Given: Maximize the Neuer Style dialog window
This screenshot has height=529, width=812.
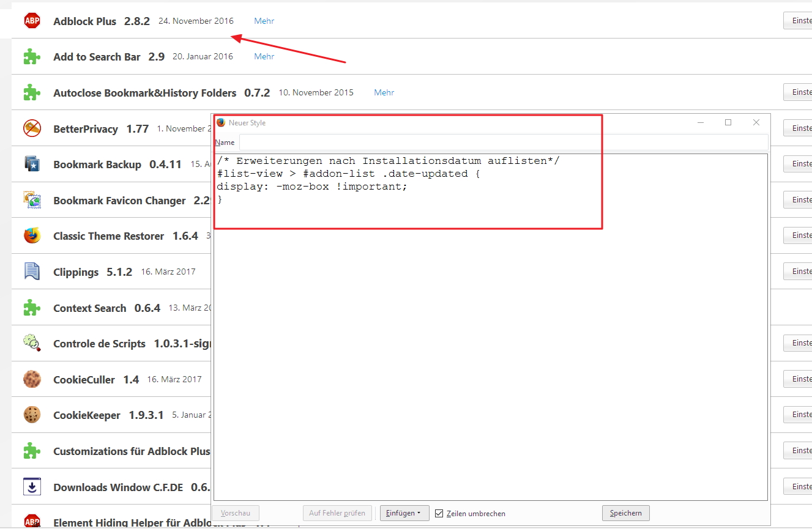Looking at the screenshot, I should [x=728, y=122].
